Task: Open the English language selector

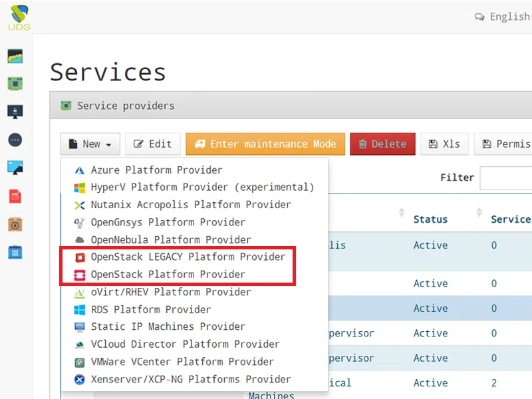Action: (504, 16)
